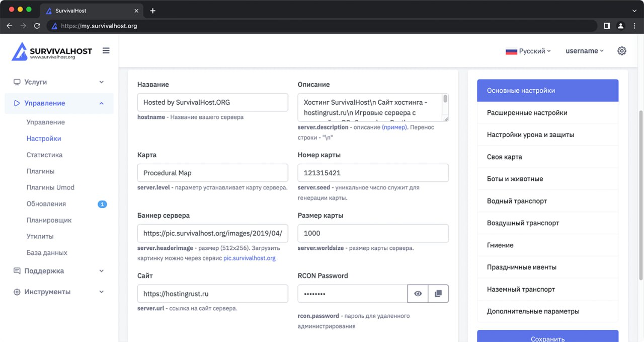Copy RCON password with copy icon
644x342 pixels.
click(438, 293)
